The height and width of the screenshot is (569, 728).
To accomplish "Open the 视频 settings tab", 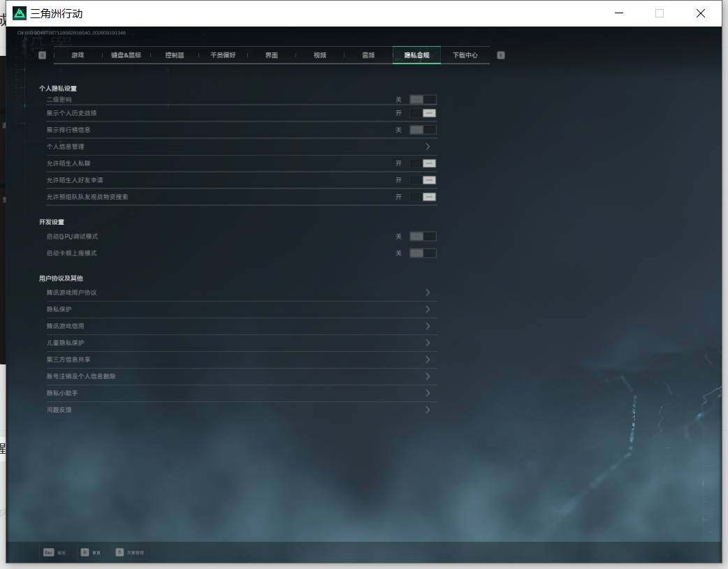I will coord(320,55).
